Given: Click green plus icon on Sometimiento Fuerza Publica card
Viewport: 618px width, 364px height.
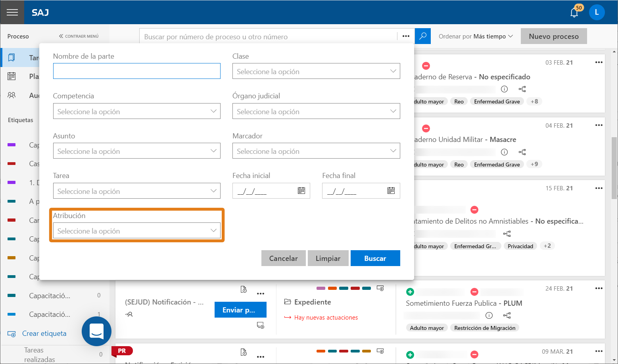Looking at the screenshot, I should tap(410, 292).
